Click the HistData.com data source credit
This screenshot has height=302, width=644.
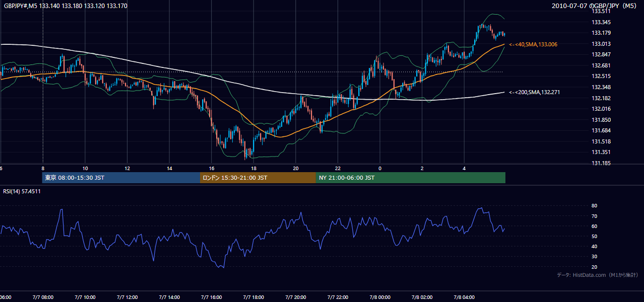tap(598, 275)
